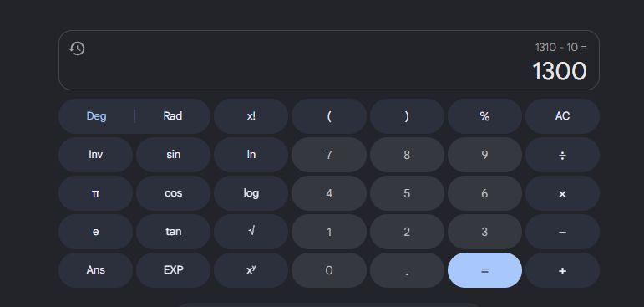Insert a square root symbol

coord(251,232)
